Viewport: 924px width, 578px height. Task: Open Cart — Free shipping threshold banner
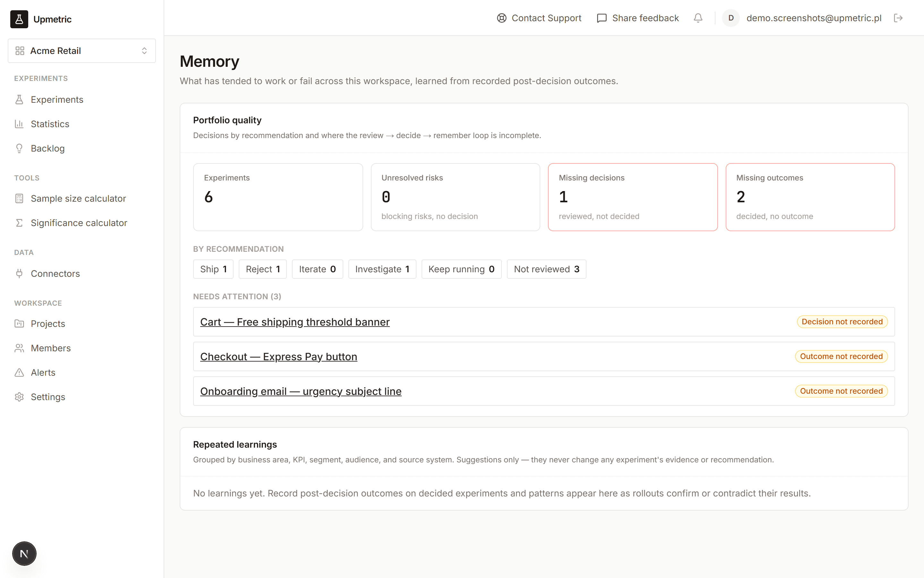pyautogui.click(x=295, y=322)
